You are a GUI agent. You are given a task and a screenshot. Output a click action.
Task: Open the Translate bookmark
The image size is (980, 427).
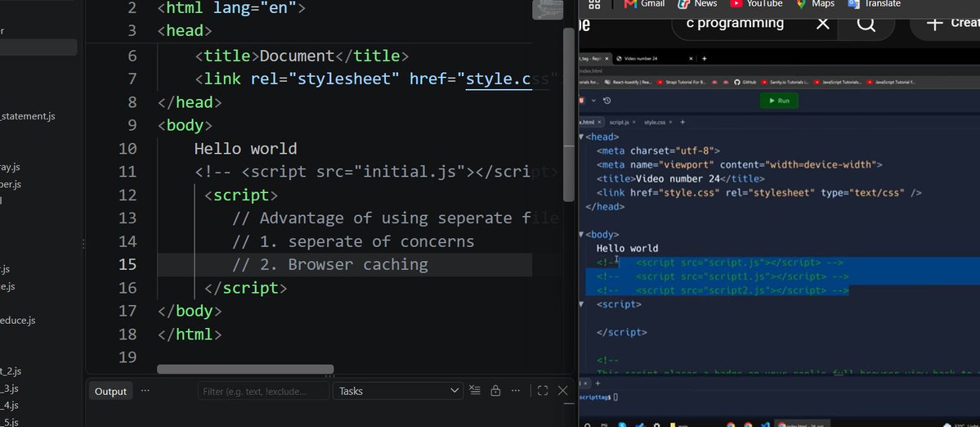(x=874, y=4)
